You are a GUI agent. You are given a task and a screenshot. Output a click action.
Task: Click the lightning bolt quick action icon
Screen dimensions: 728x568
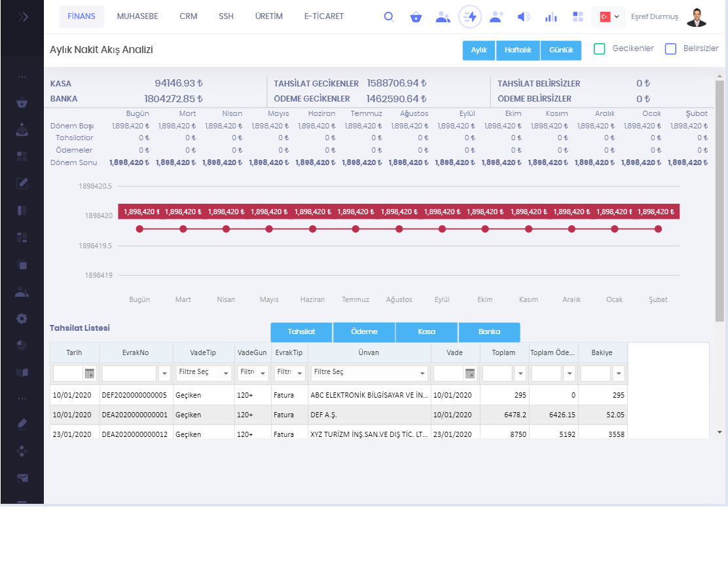[x=470, y=17]
